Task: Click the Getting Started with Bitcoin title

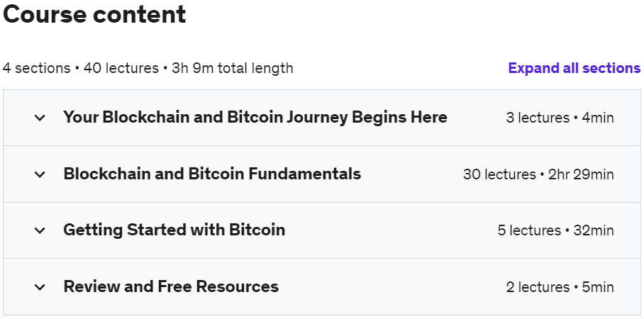Action: (174, 230)
